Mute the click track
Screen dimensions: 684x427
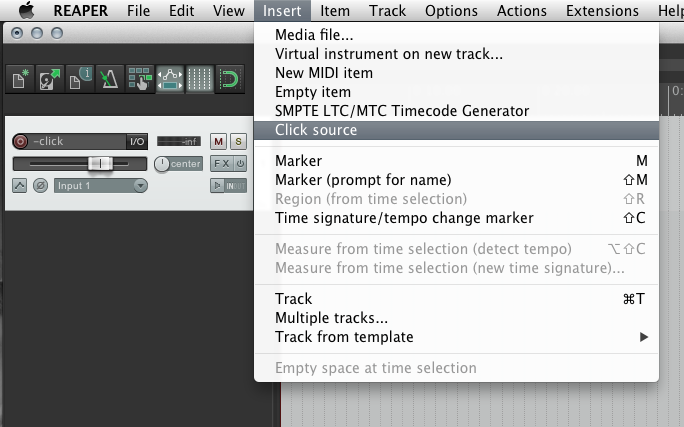[x=219, y=141]
